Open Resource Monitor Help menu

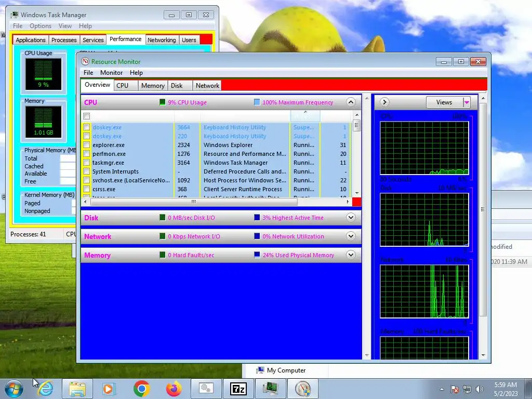click(x=136, y=73)
